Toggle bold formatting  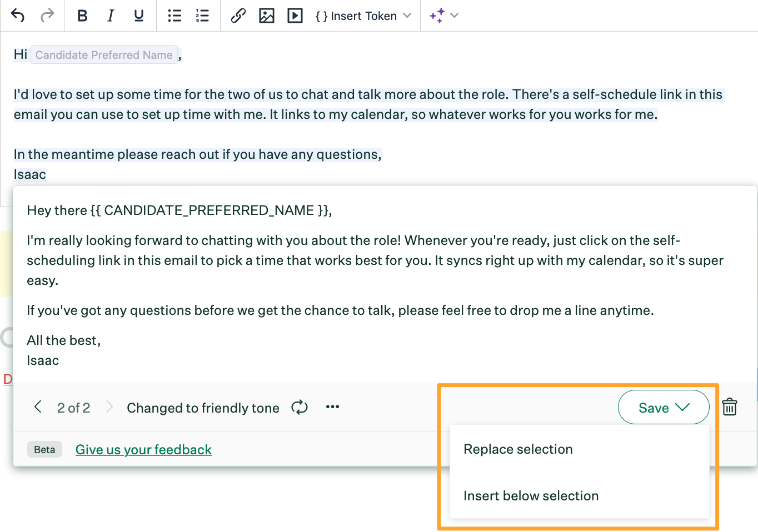82,16
